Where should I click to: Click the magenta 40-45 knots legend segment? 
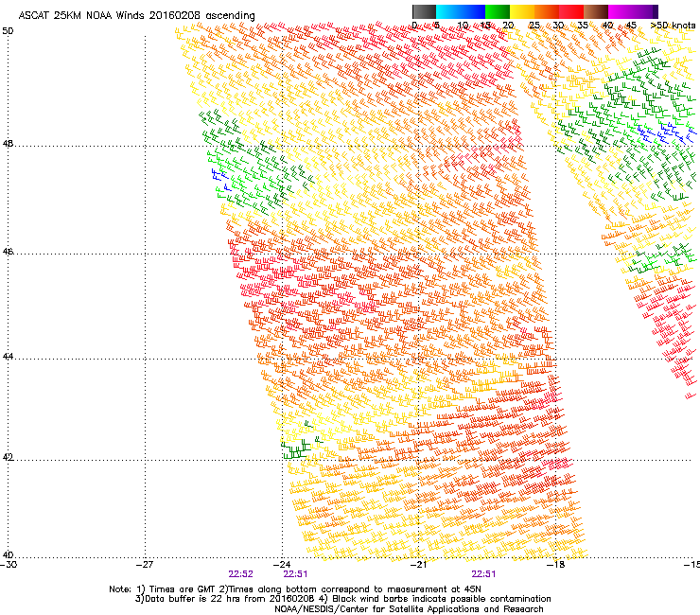(621, 11)
